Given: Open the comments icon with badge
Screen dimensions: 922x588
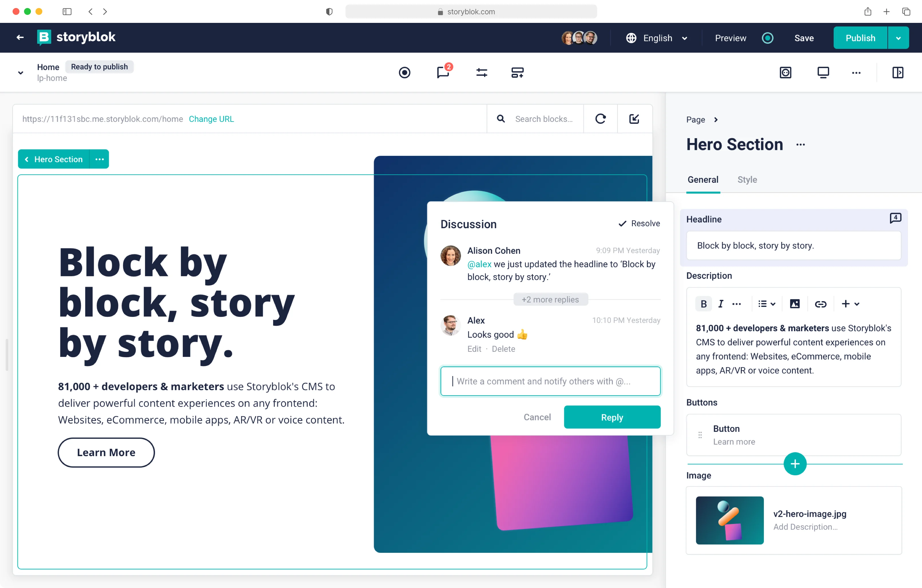Looking at the screenshot, I should point(443,72).
